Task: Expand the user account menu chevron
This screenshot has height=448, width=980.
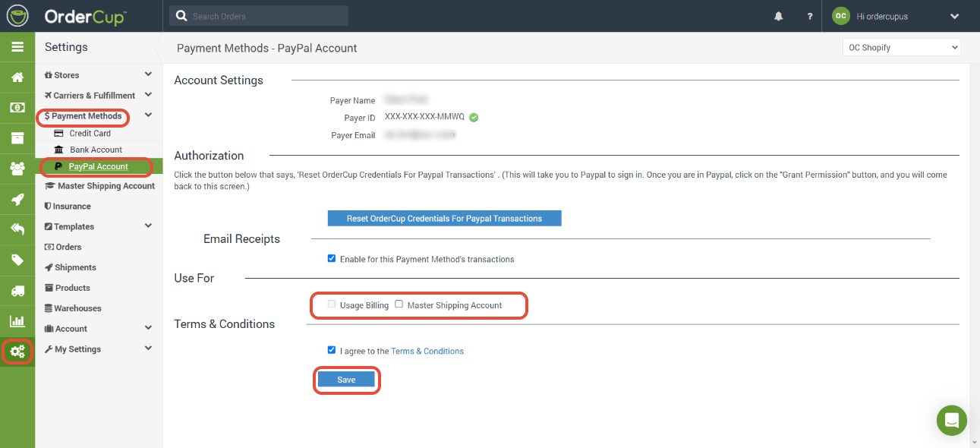Action: [955, 16]
